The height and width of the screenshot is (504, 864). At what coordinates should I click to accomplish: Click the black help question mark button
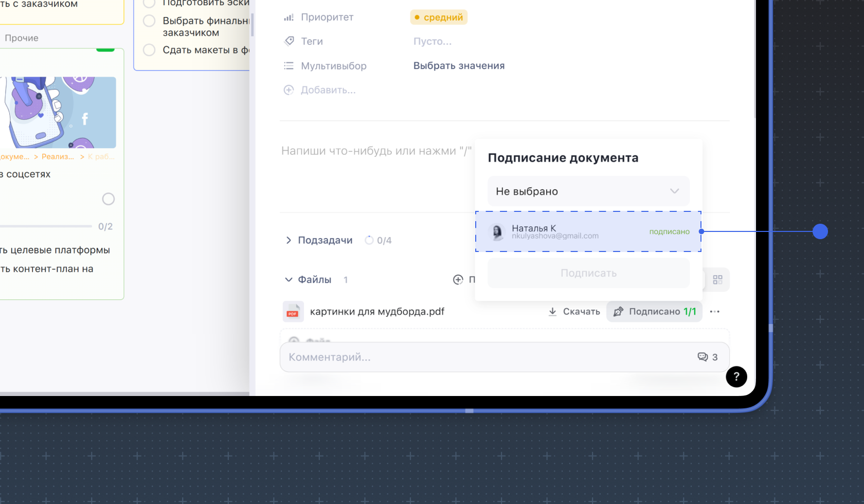click(736, 376)
